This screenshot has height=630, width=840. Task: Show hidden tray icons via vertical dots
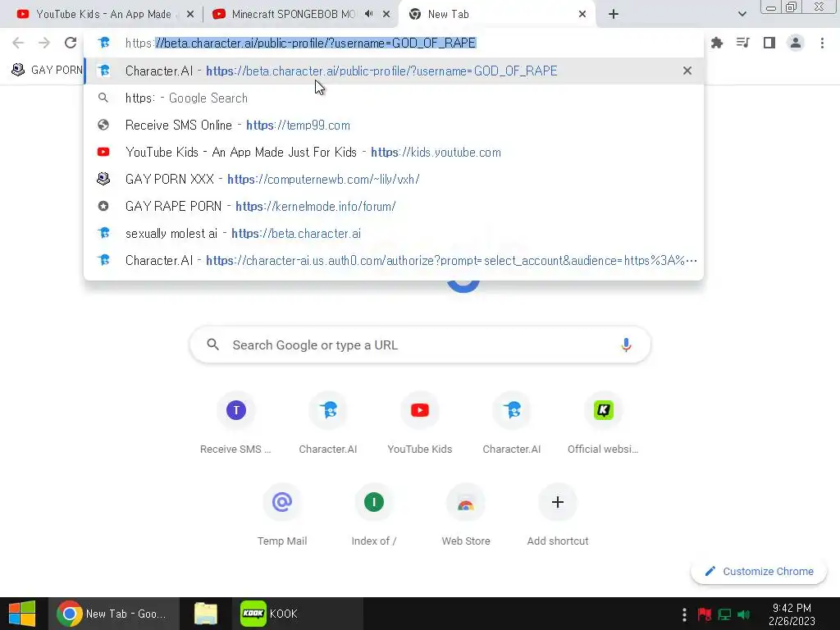coord(684,614)
